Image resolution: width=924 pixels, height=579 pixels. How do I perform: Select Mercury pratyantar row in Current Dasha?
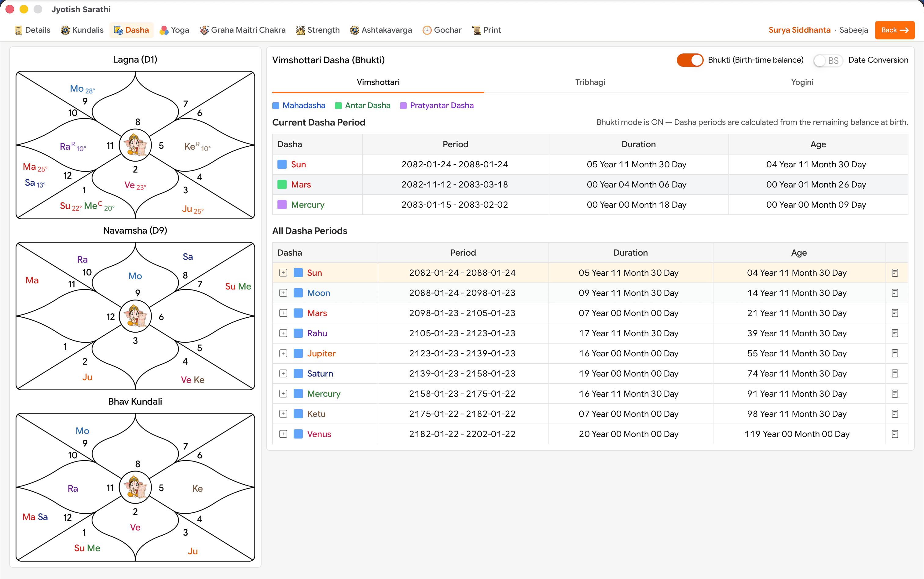tap(590, 205)
